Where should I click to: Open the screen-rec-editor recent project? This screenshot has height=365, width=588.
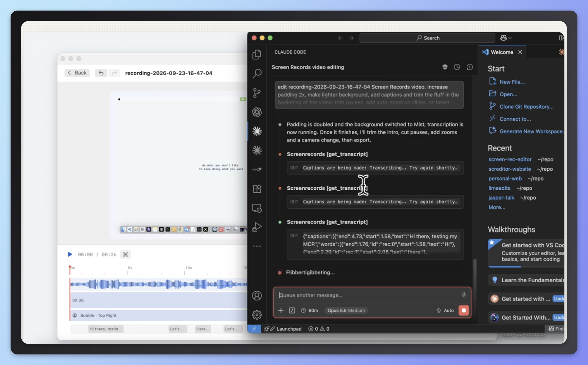(510, 159)
